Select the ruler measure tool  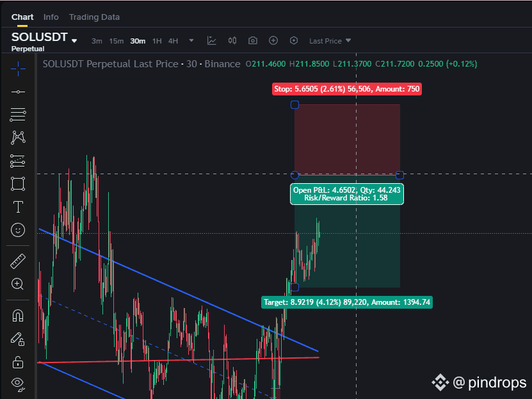pos(18,261)
